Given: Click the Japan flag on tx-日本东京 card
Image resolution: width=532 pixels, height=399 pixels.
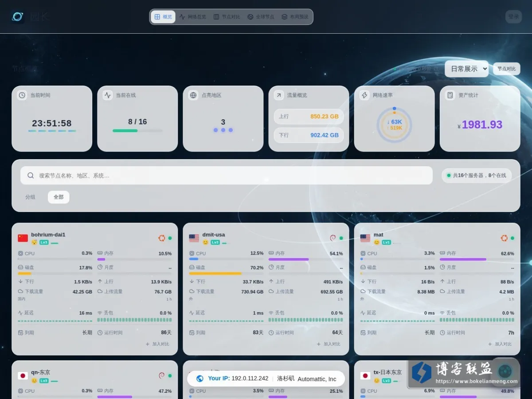Looking at the screenshot, I should click(x=365, y=376).
